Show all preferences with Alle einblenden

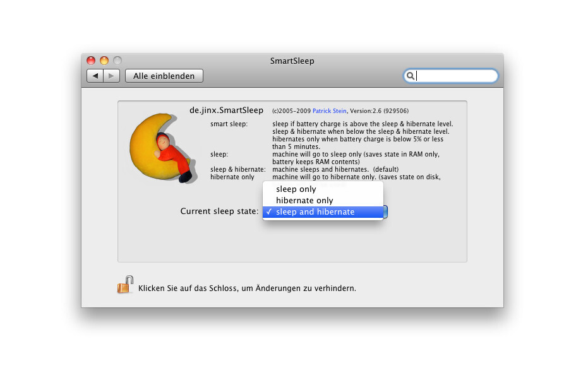coord(164,76)
